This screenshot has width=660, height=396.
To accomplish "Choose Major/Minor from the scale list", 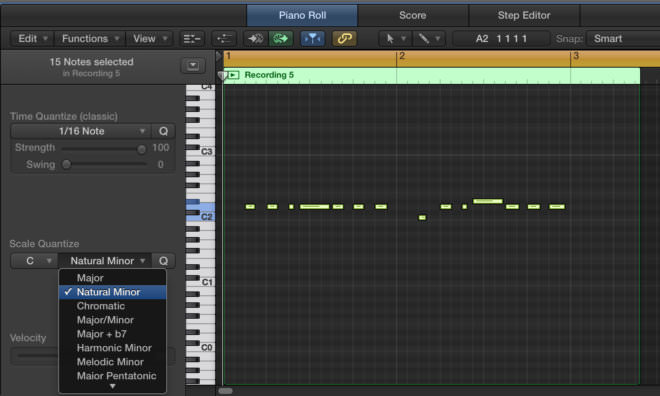I will [112, 320].
